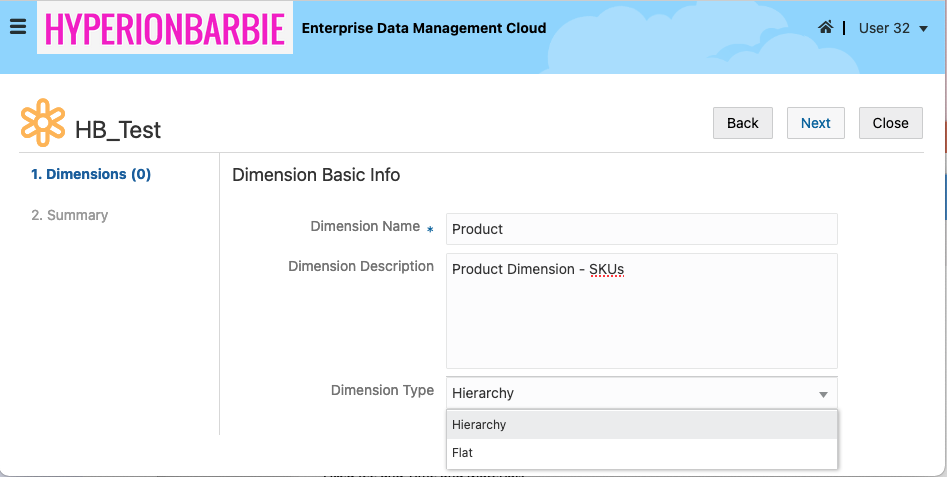This screenshot has width=947, height=477.
Task: Click the Home icon in header
Action: coord(825,28)
